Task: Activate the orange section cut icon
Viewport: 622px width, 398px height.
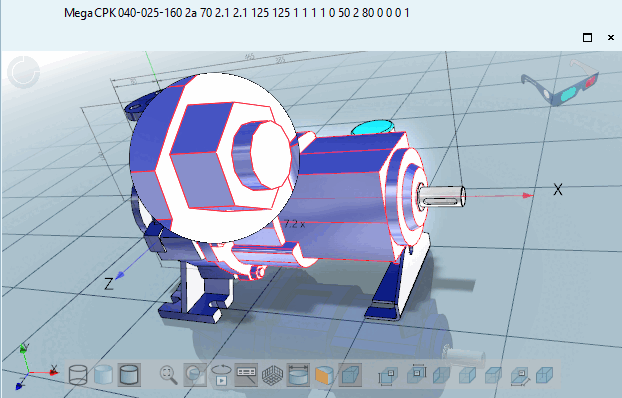Action: point(324,375)
